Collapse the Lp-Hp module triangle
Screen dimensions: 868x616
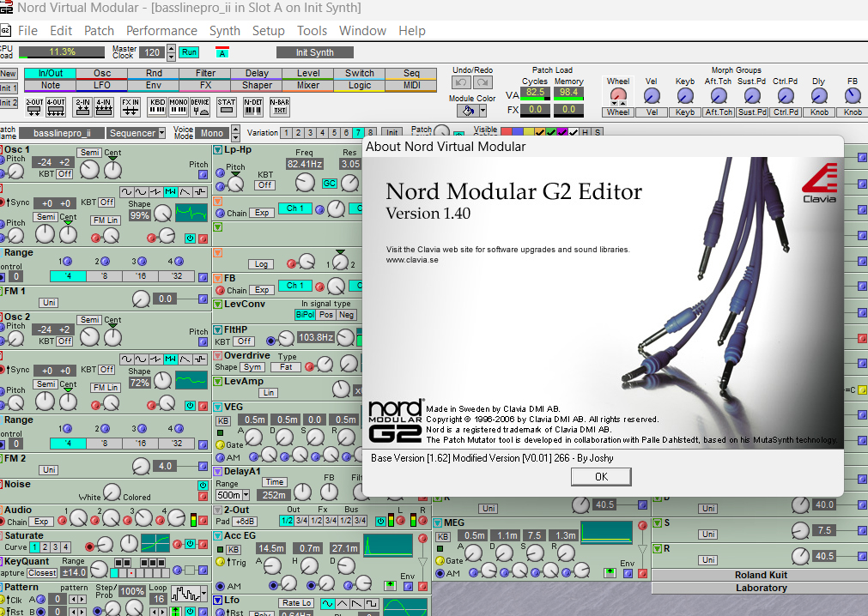coord(217,150)
